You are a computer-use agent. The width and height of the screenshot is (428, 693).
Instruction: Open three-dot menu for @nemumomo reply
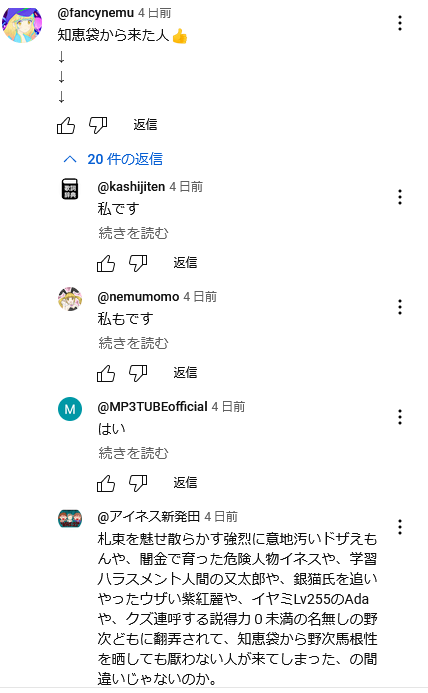pyautogui.click(x=400, y=307)
